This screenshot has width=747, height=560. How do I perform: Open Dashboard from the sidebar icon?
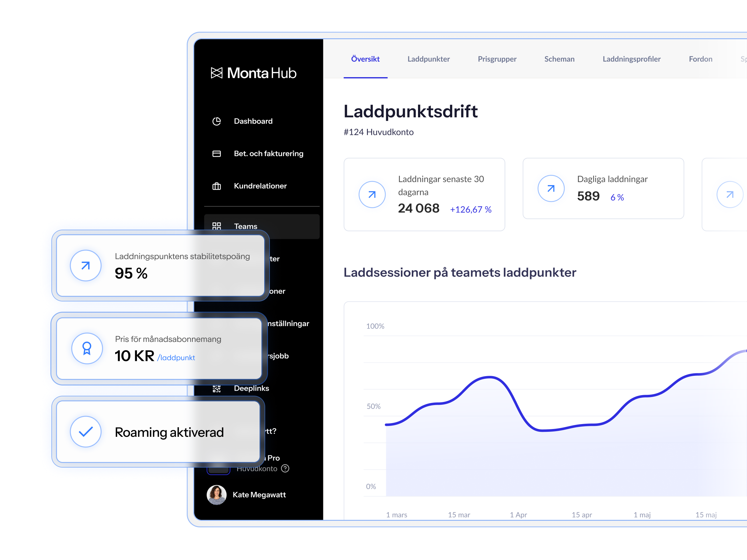(x=216, y=121)
